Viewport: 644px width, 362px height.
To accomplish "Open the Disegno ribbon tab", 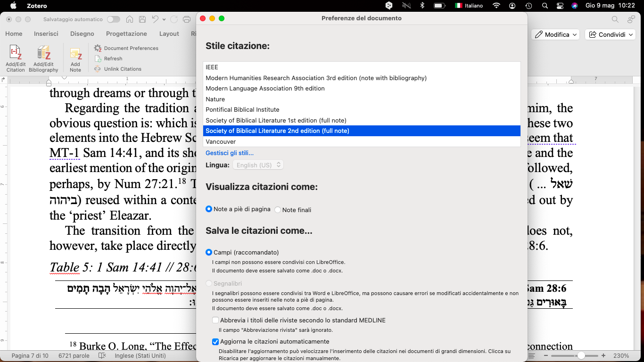I will [x=82, y=34].
